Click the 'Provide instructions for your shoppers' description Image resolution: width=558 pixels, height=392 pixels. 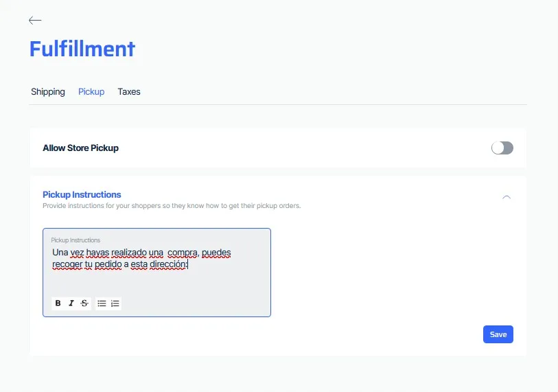click(172, 206)
